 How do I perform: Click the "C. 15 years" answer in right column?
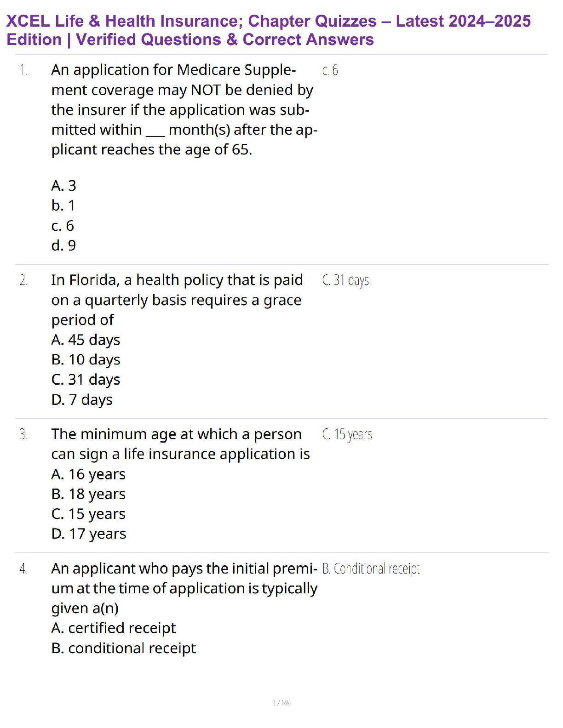(347, 434)
